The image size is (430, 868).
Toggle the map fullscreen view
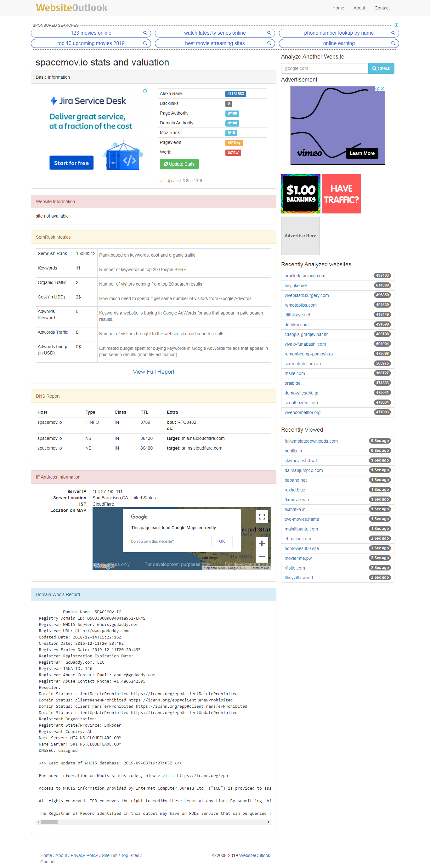pyautogui.click(x=262, y=517)
